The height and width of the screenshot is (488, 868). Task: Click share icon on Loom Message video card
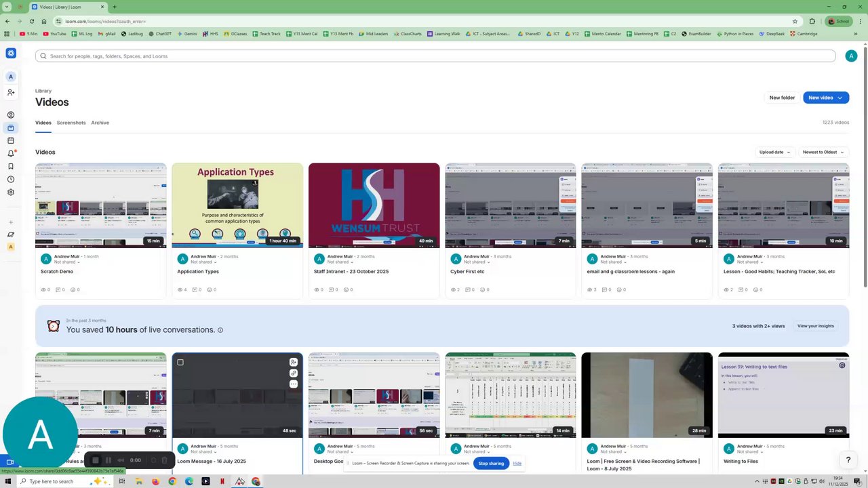click(294, 363)
